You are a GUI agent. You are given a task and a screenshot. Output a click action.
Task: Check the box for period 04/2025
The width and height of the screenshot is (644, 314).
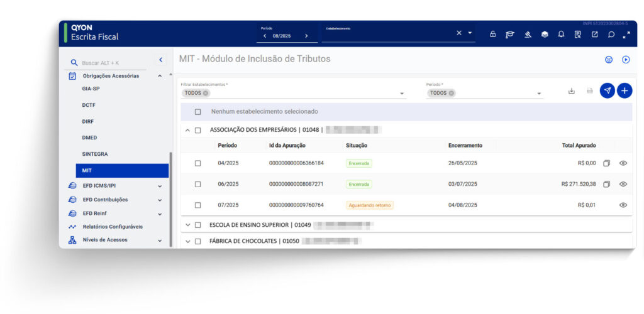point(197,163)
